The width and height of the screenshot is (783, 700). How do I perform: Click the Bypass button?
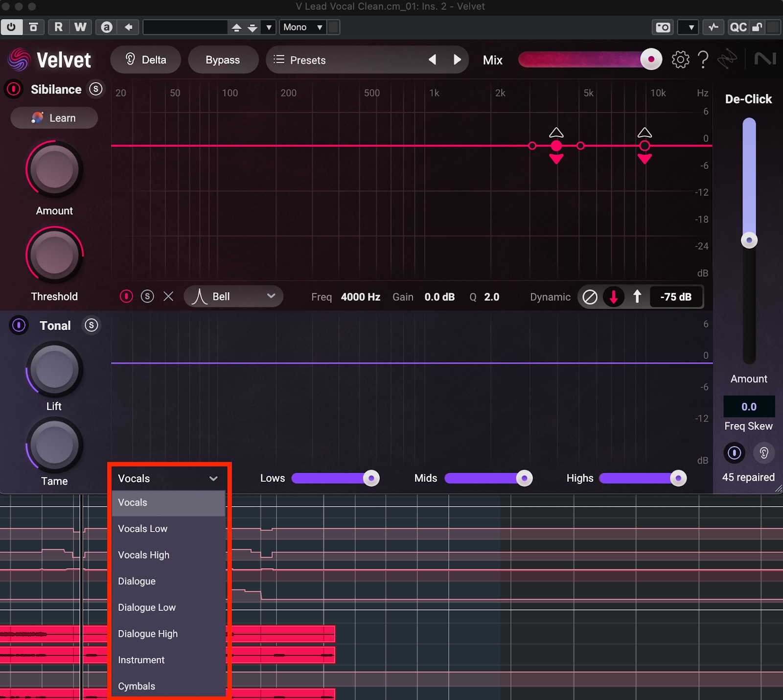click(x=223, y=60)
